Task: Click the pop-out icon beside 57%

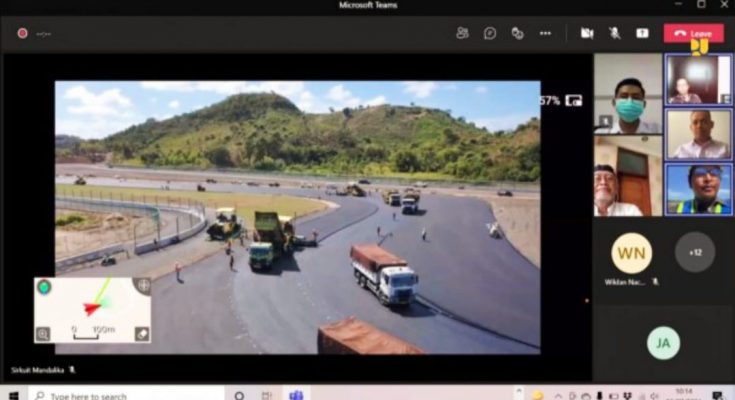Action: (574, 100)
